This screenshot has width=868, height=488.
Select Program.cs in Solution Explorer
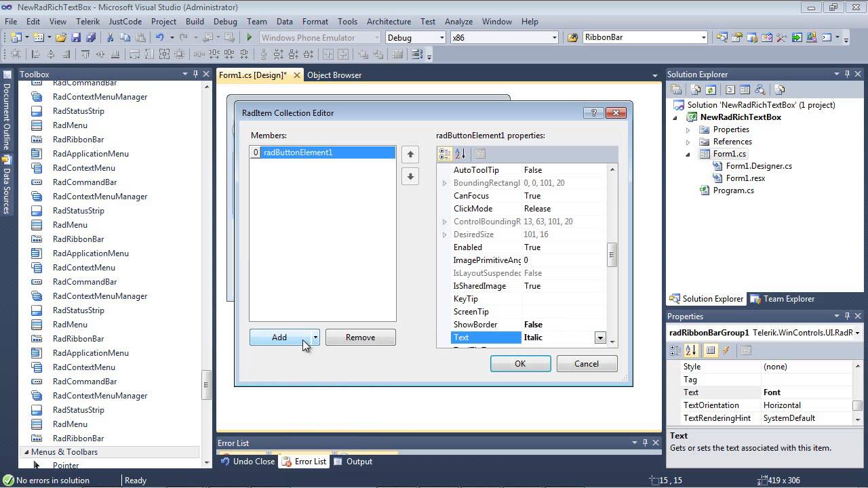tap(733, 190)
